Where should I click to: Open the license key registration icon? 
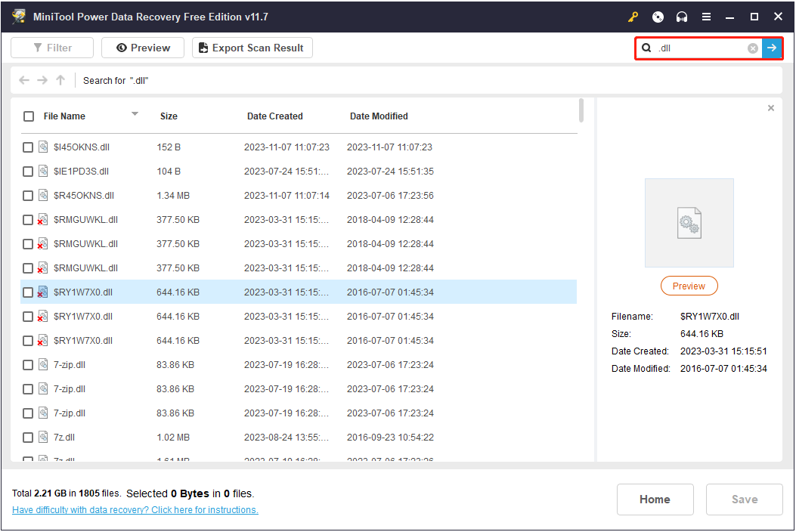(633, 16)
